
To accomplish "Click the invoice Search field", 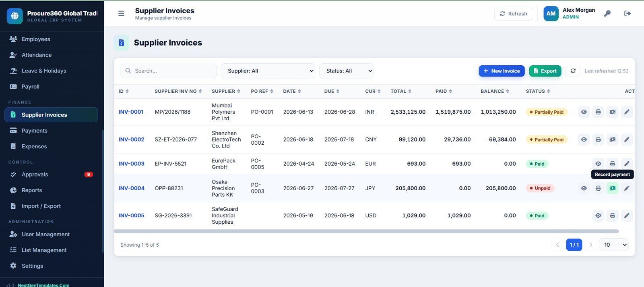I will [168, 71].
